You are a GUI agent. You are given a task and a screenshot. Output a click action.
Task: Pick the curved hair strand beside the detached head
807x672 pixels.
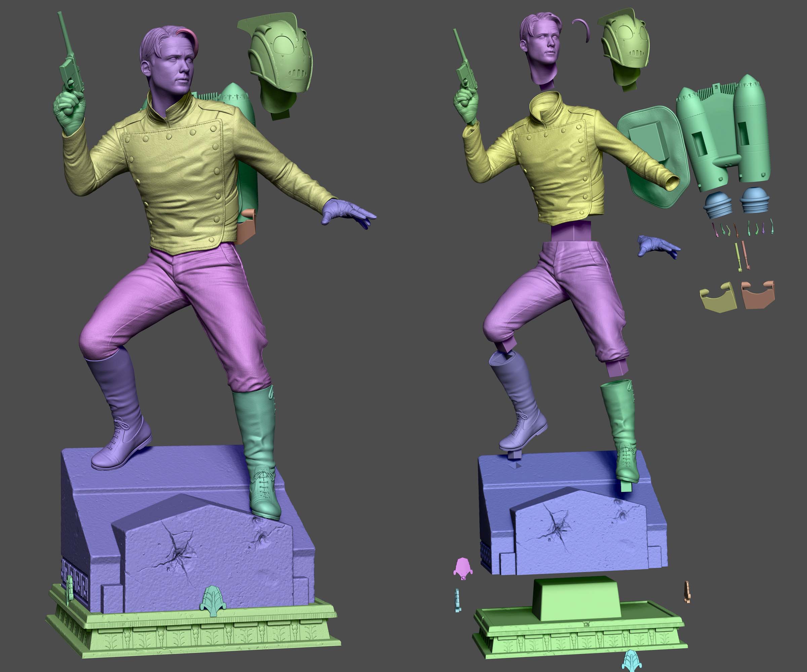pyautogui.click(x=582, y=29)
